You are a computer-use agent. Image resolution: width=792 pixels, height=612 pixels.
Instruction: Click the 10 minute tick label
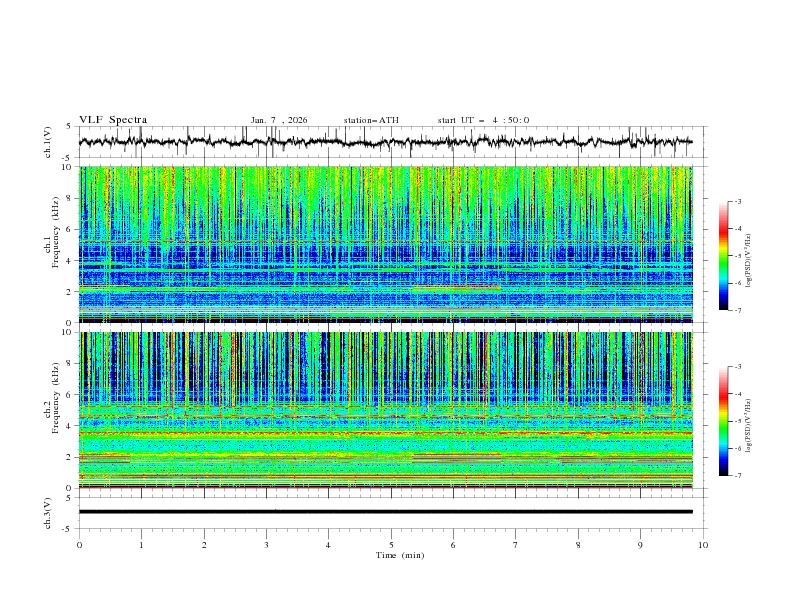click(703, 544)
